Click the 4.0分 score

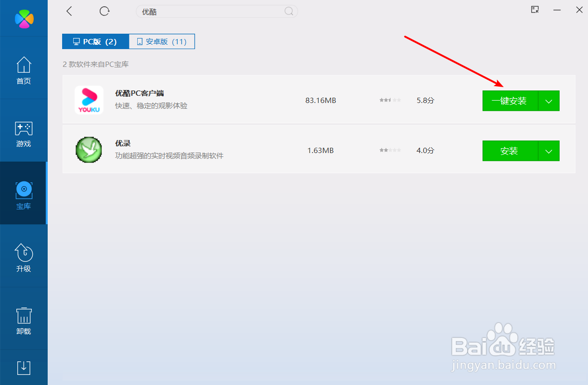425,151
